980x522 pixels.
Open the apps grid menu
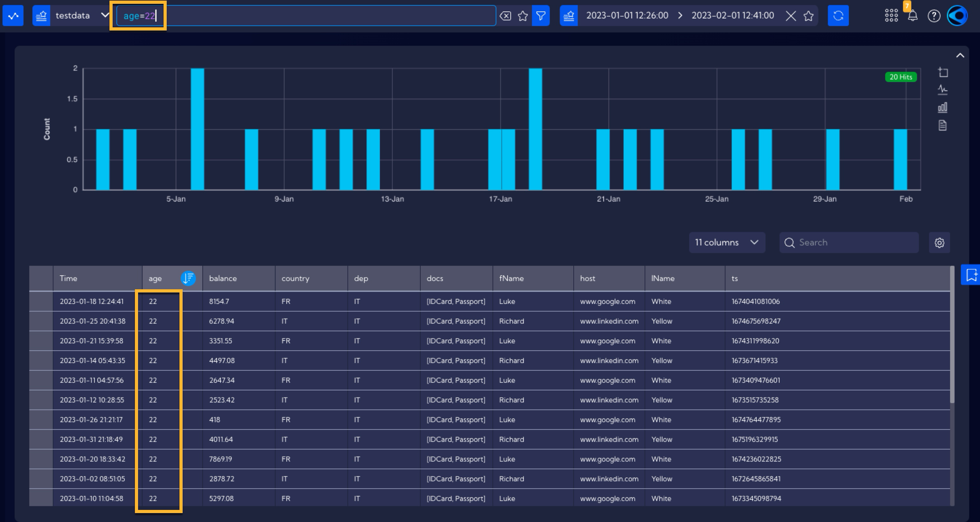pyautogui.click(x=891, y=16)
